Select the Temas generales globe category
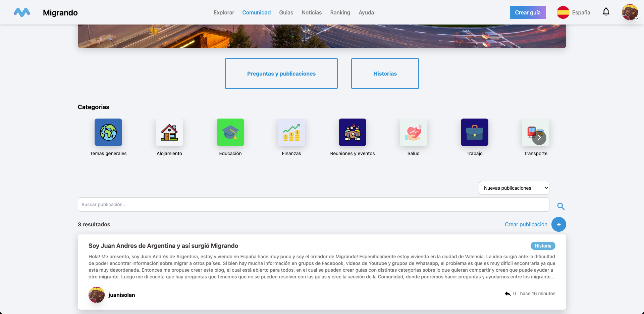This screenshot has height=314, width=644. pos(108,132)
